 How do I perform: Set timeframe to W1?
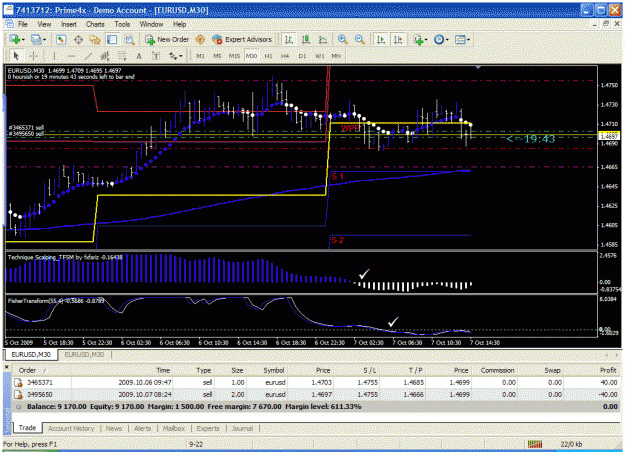click(x=319, y=56)
